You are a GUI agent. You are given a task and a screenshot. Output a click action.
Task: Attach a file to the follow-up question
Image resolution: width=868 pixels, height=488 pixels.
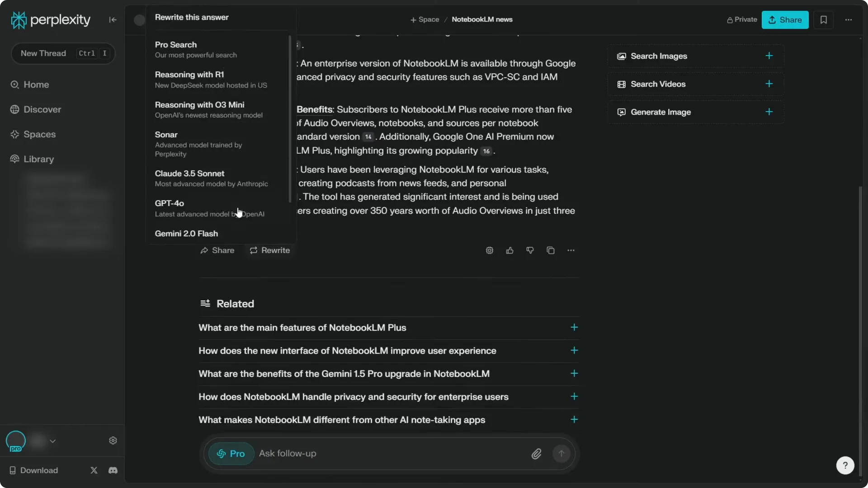[536, 454]
